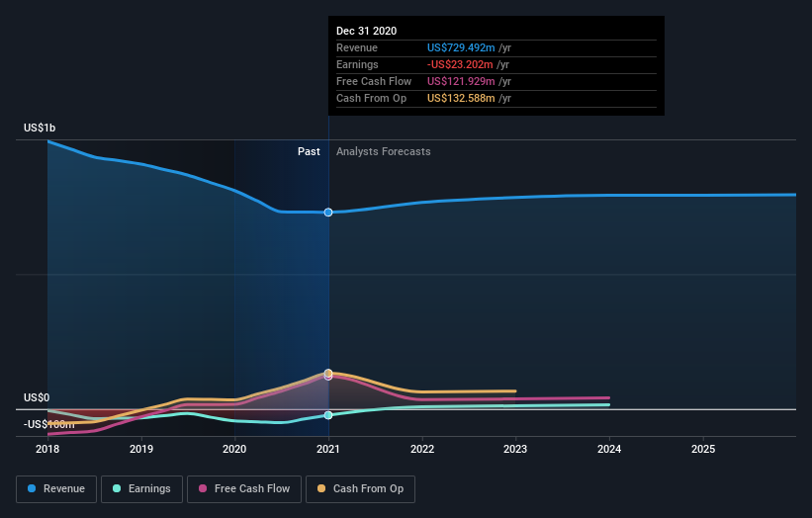Click the Past label on the chart
Screen dimensions: 812x518
pos(309,151)
